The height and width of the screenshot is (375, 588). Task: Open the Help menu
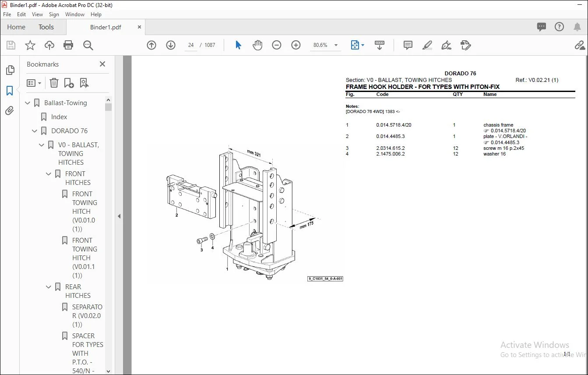point(96,14)
